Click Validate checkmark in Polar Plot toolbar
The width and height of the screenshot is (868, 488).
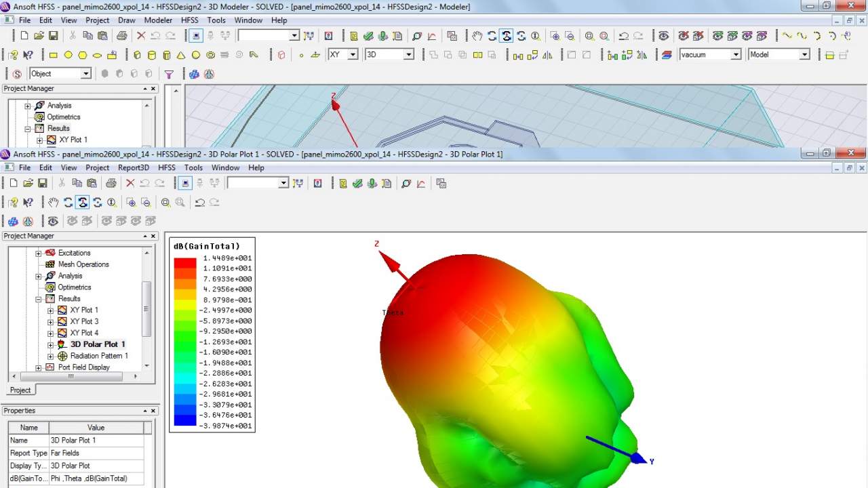(357, 183)
